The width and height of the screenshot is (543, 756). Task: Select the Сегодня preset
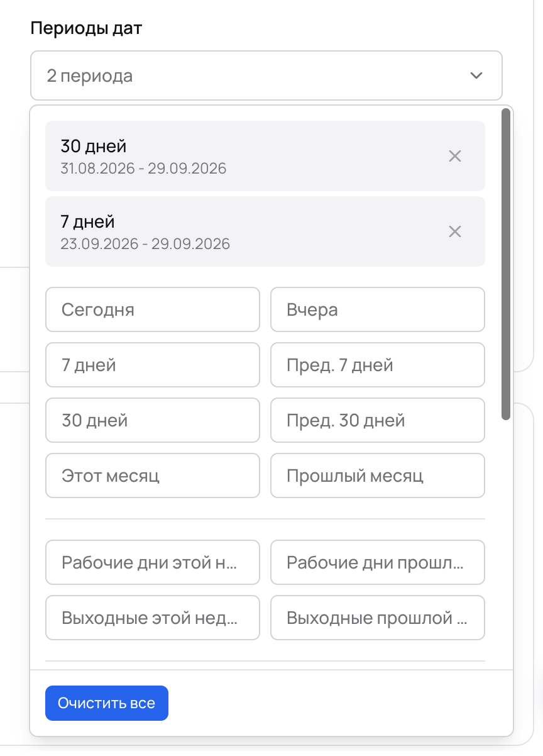tap(153, 309)
